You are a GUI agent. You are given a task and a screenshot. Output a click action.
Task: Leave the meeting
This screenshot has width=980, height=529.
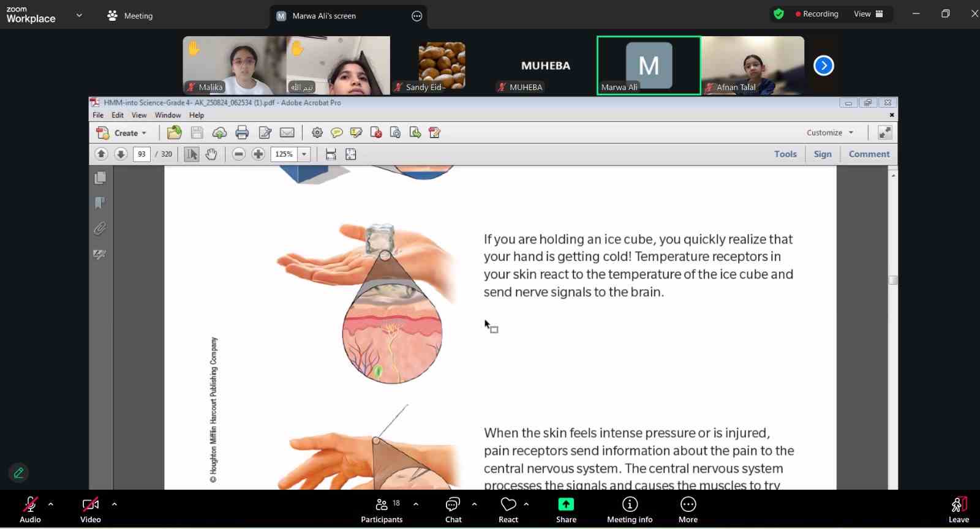pos(959,509)
